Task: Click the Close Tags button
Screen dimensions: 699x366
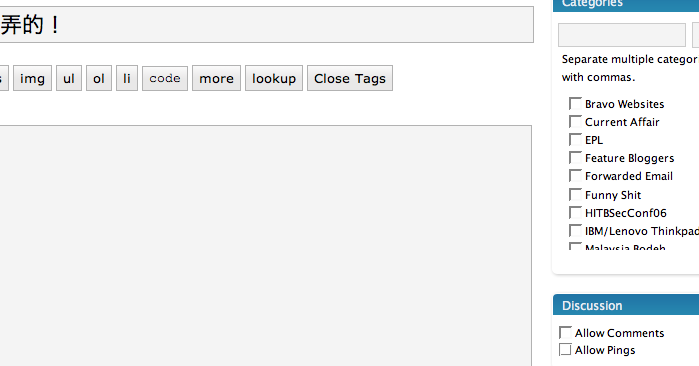Action: pyautogui.click(x=350, y=78)
